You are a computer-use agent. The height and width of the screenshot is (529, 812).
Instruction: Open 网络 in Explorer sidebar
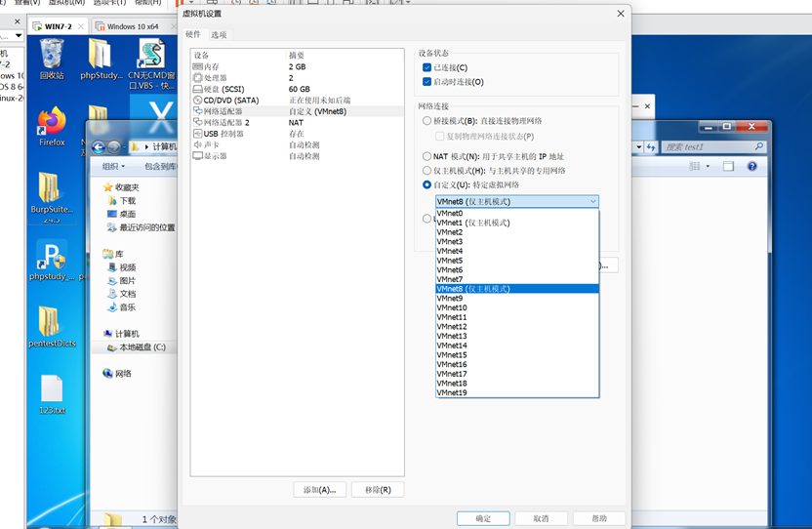click(117, 374)
